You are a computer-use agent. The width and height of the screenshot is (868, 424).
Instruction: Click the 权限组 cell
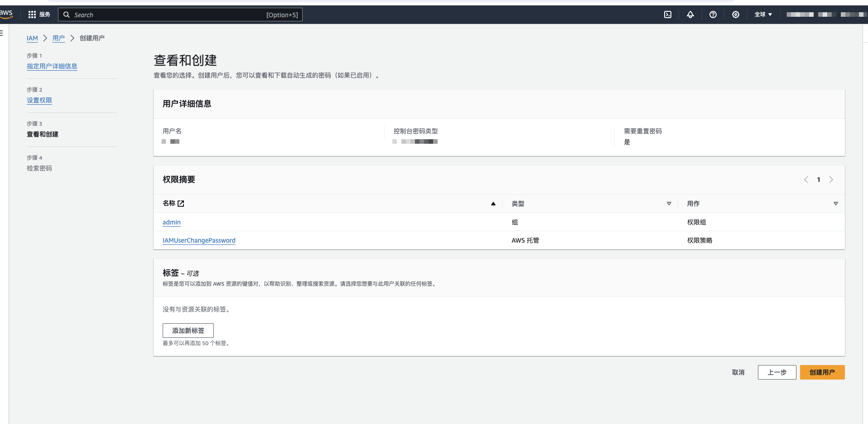(x=696, y=222)
